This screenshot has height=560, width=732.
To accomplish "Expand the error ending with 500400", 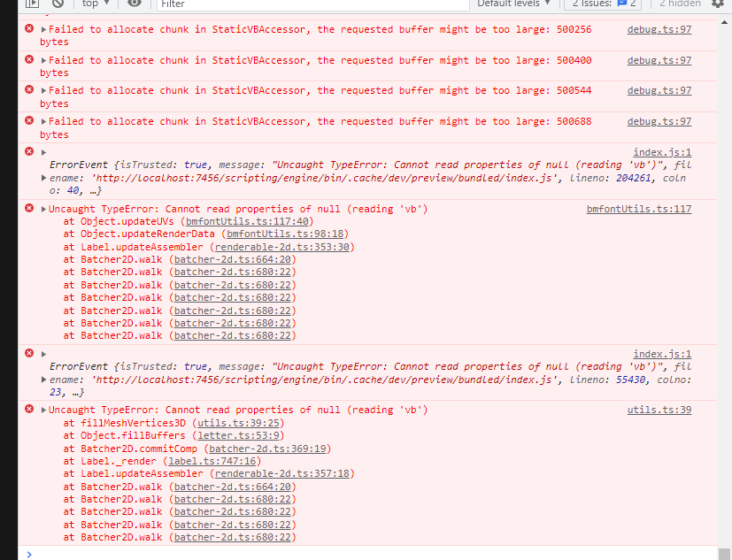I will point(43,60).
